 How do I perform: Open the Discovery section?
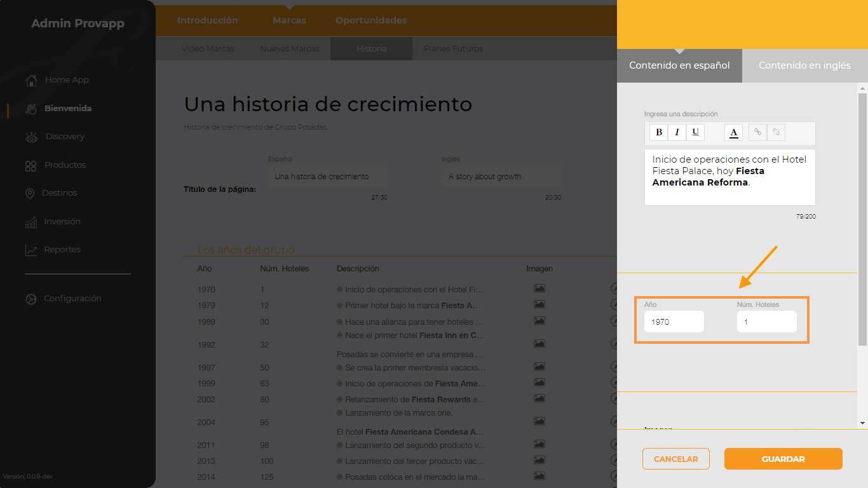55,137
